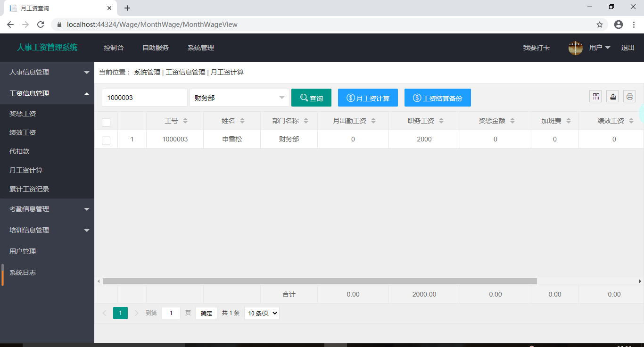The image size is (644, 347).
Task: Expand the 考勤信息管理 sidebar menu
Action: tap(47, 209)
